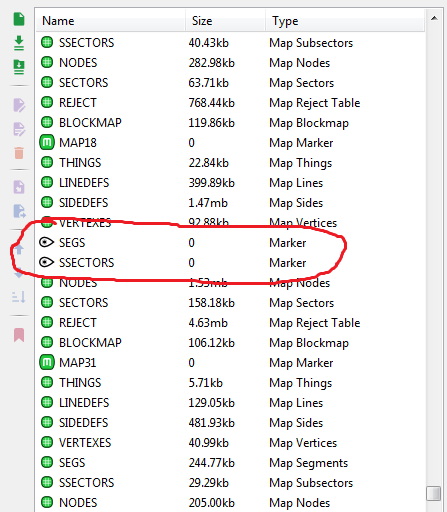Click the import icon with arrow over one line
The image size is (447, 512).
pos(19,43)
